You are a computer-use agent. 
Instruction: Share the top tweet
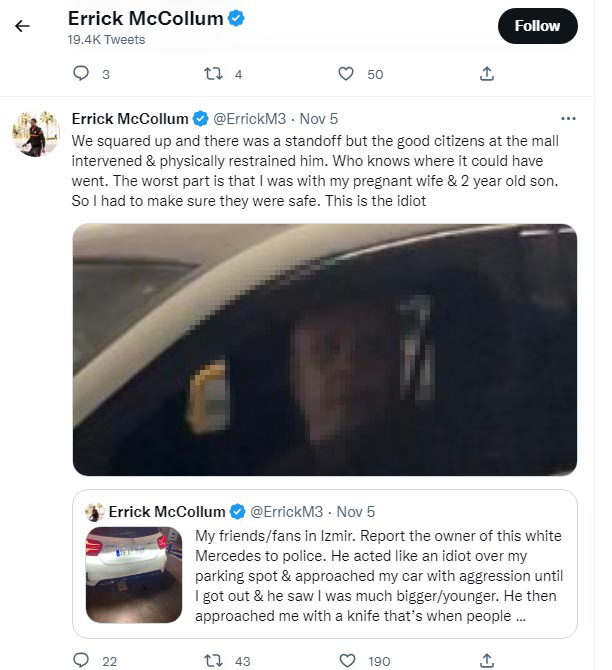tap(487, 73)
